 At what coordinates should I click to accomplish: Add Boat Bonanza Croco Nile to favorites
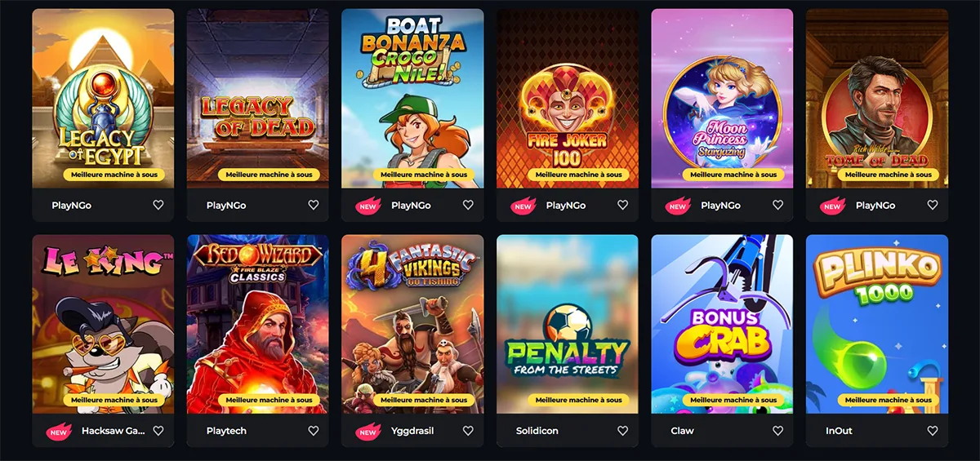[x=468, y=206]
